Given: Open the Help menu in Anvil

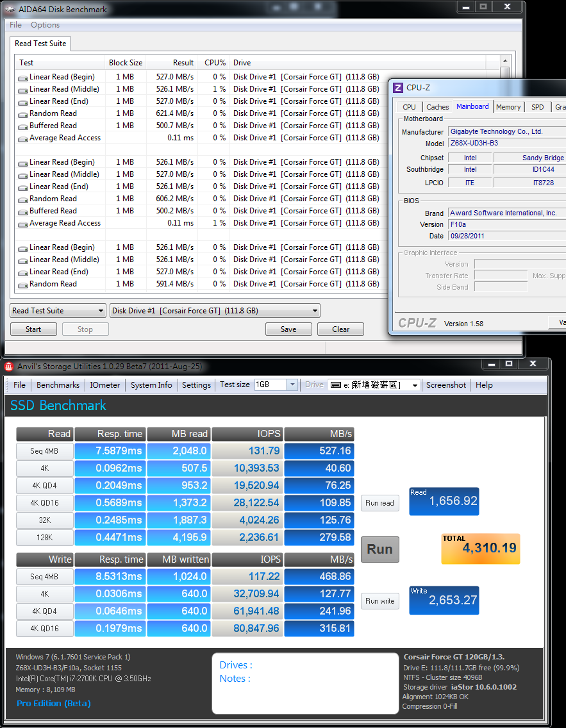Looking at the screenshot, I should coord(484,385).
